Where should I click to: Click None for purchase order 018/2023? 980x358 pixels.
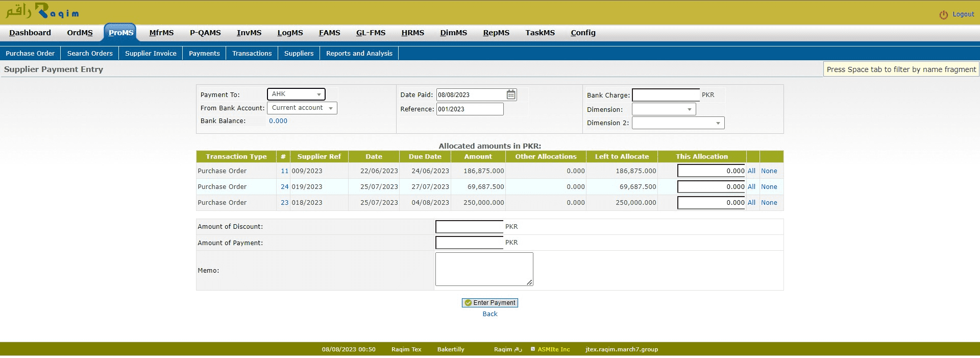click(769, 203)
